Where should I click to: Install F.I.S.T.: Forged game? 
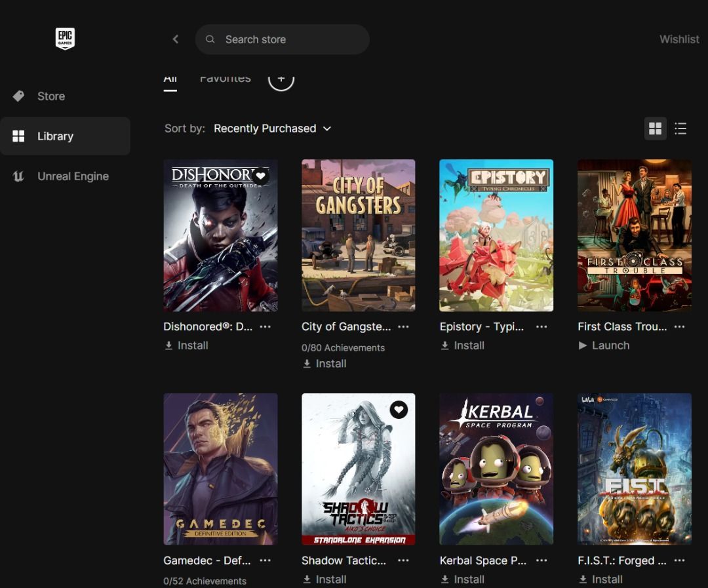[x=600, y=579]
